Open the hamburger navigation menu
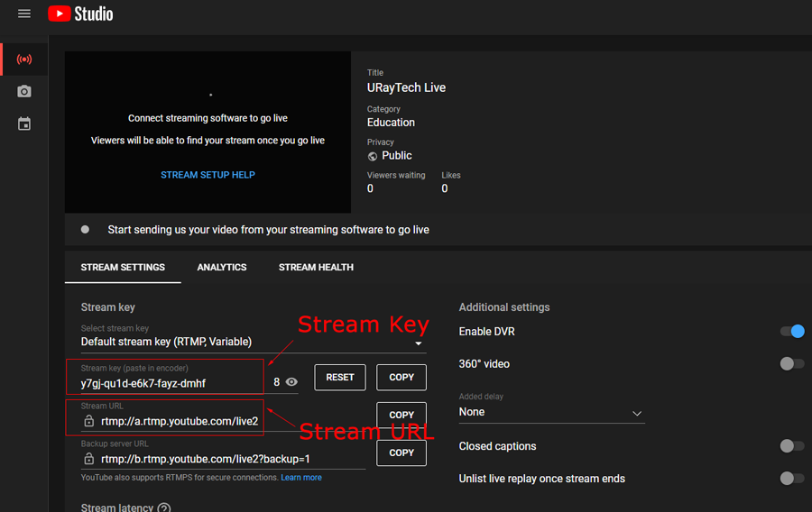Viewport: 812px width, 512px height. click(x=24, y=14)
